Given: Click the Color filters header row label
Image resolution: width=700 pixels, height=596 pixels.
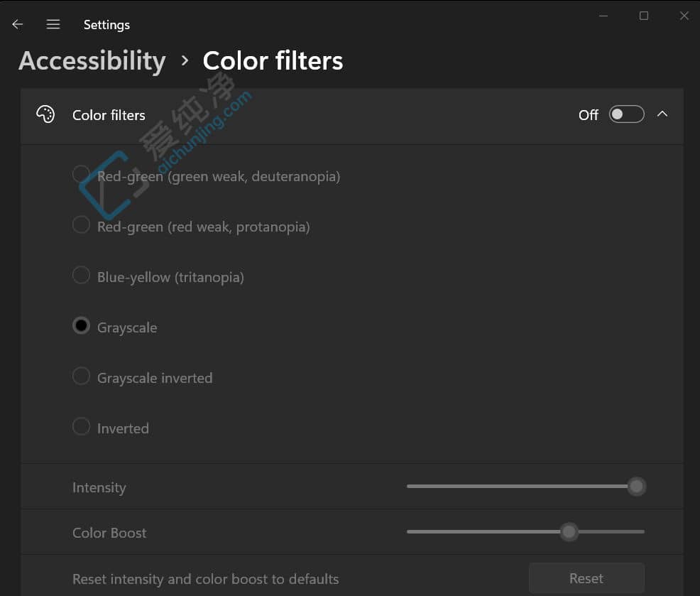Looking at the screenshot, I should click(x=109, y=115).
